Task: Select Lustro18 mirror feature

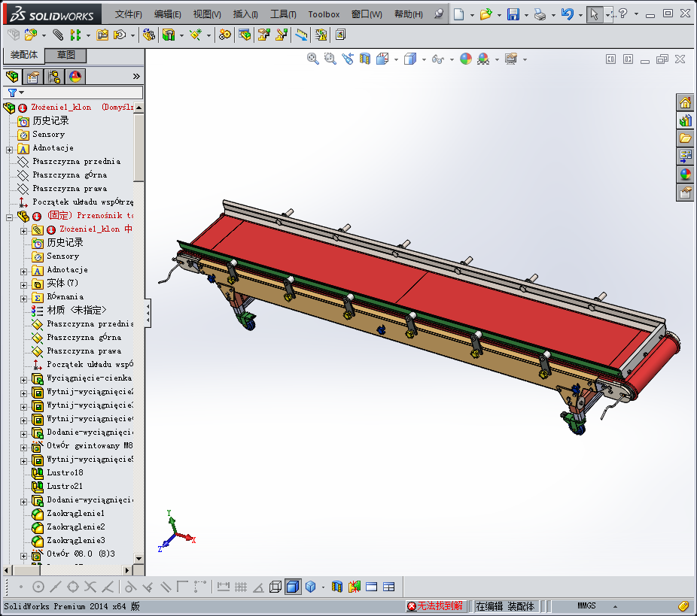Action: pos(65,472)
